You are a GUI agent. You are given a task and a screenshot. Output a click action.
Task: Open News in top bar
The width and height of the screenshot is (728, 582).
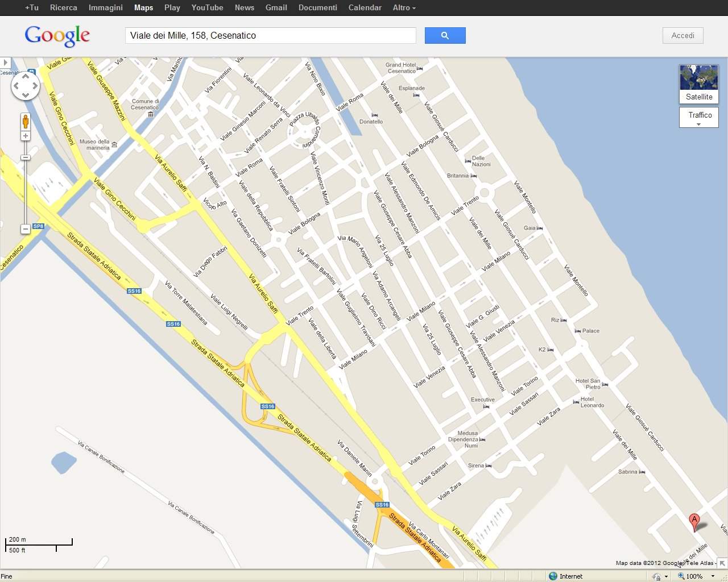pos(245,7)
